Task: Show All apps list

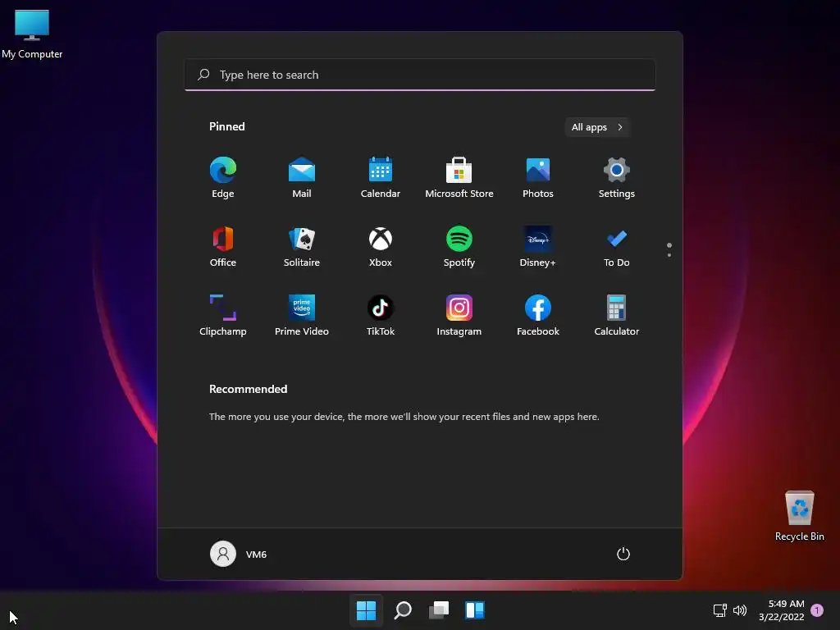Action: [x=597, y=127]
